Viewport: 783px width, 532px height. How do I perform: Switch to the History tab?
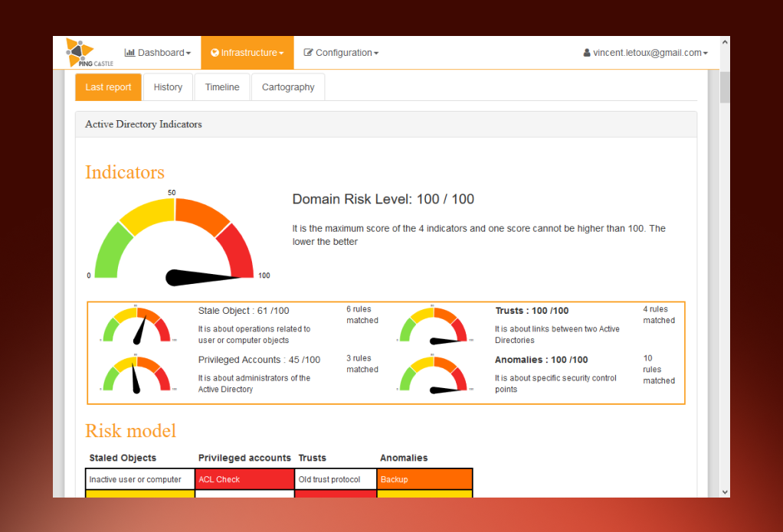pos(168,86)
